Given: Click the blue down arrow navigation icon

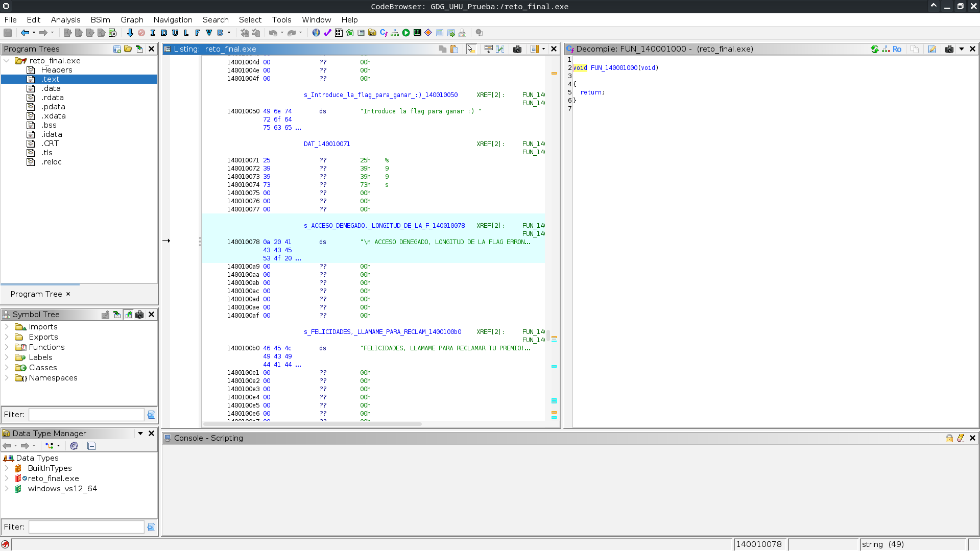Looking at the screenshot, I should [x=130, y=33].
